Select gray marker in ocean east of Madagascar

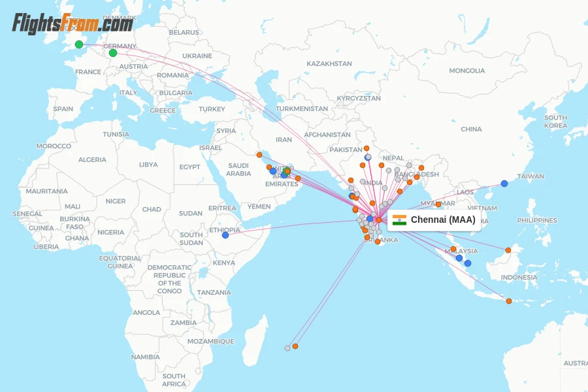(x=287, y=348)
